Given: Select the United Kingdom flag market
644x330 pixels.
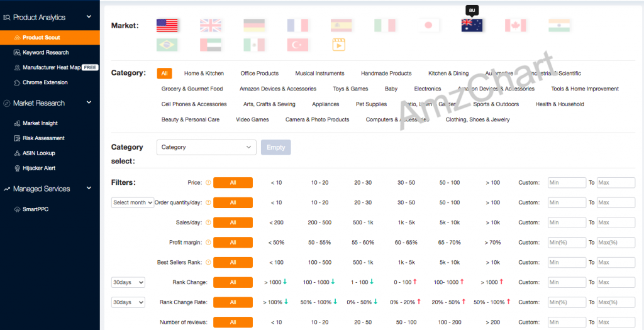Looking at the screenshot, I should tap(211, 25).
